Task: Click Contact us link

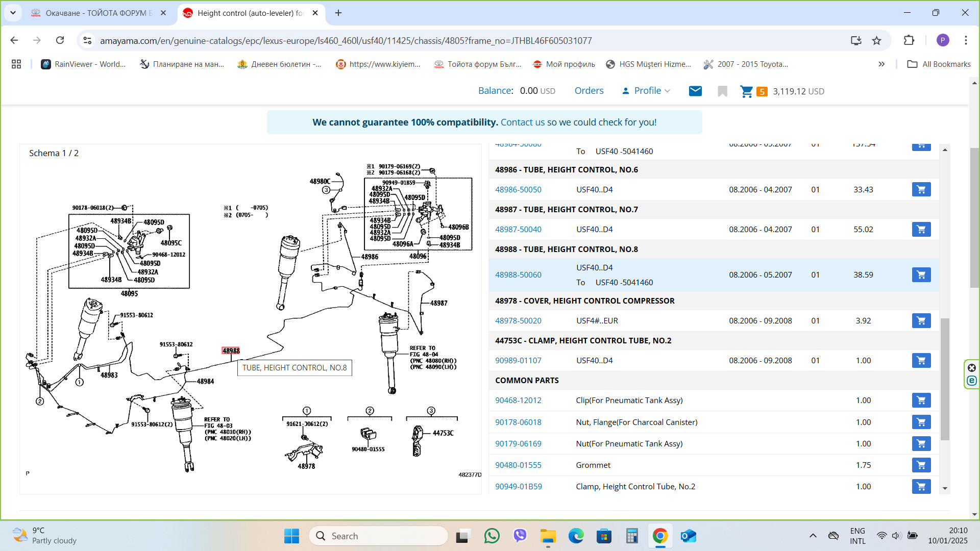Action: click(x=522, y=122)
